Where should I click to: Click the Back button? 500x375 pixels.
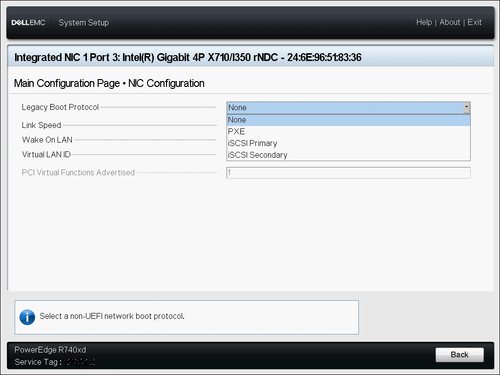pos(459,355)
